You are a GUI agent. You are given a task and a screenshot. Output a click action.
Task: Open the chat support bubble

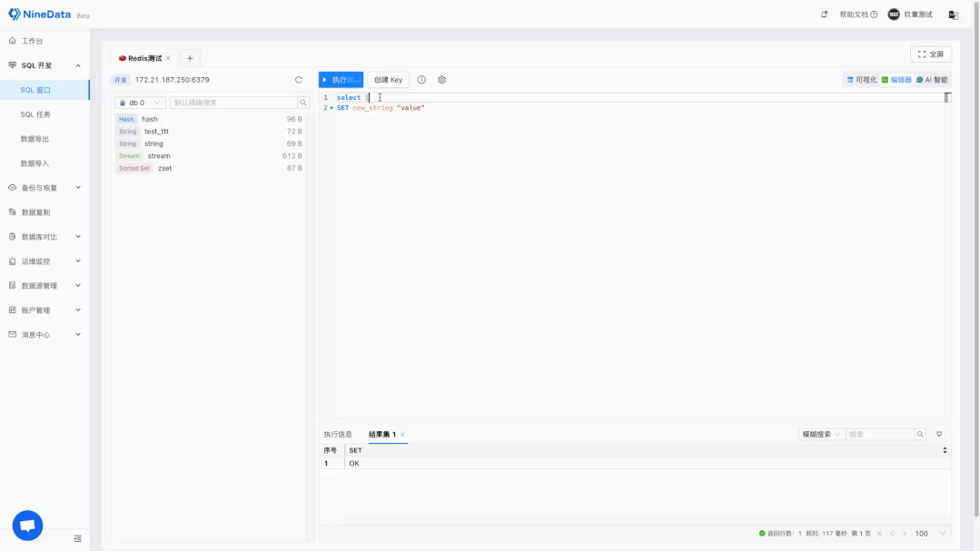coord(27,525)
